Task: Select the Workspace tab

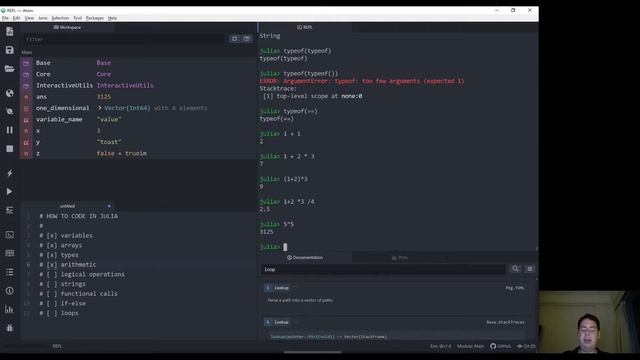Action: [67, 27]
